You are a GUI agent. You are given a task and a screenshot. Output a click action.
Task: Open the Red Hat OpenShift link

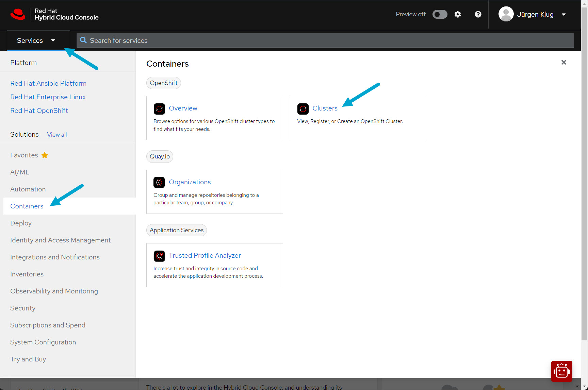coord(39,111)
